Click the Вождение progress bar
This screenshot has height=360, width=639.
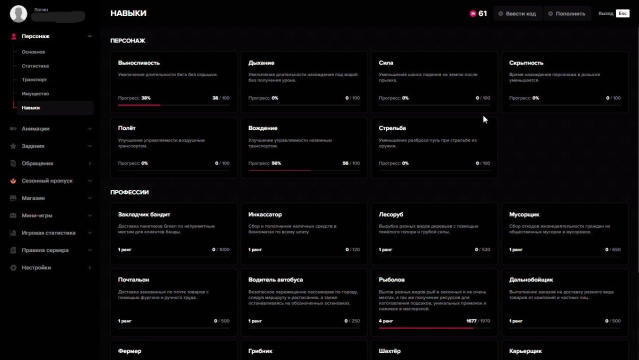tap(304, 170)
